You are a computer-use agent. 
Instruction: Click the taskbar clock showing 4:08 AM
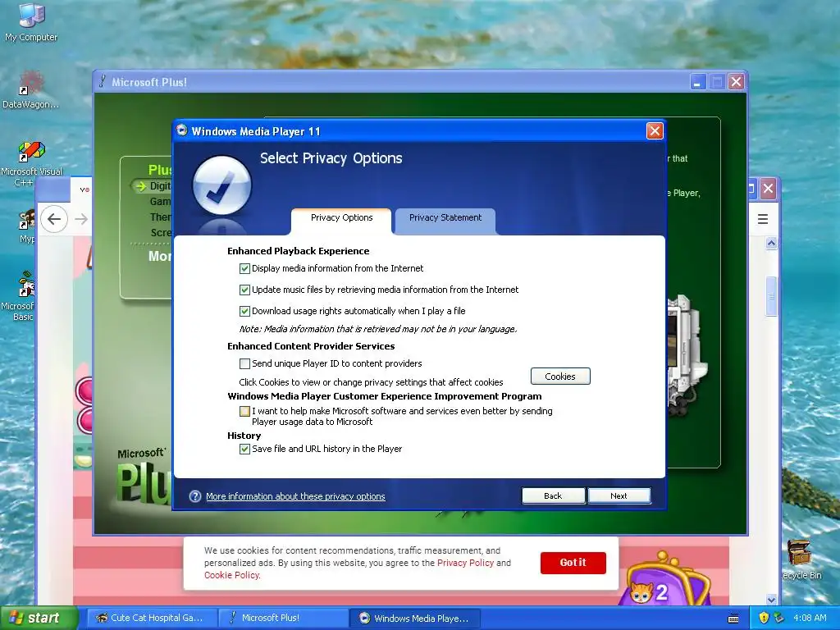810,618
